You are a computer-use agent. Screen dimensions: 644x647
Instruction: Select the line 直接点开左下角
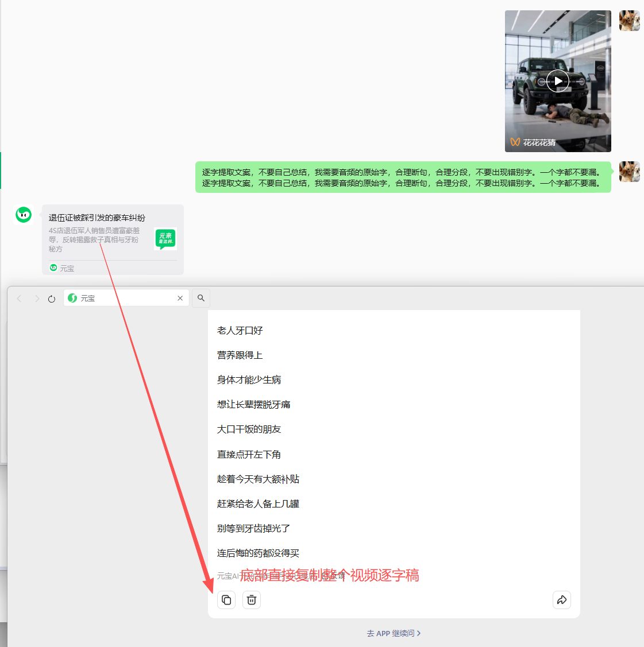[x=249, y=454]
